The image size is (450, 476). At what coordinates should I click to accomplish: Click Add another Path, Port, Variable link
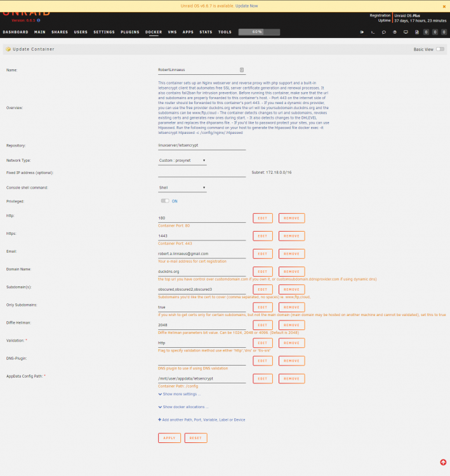202,420
